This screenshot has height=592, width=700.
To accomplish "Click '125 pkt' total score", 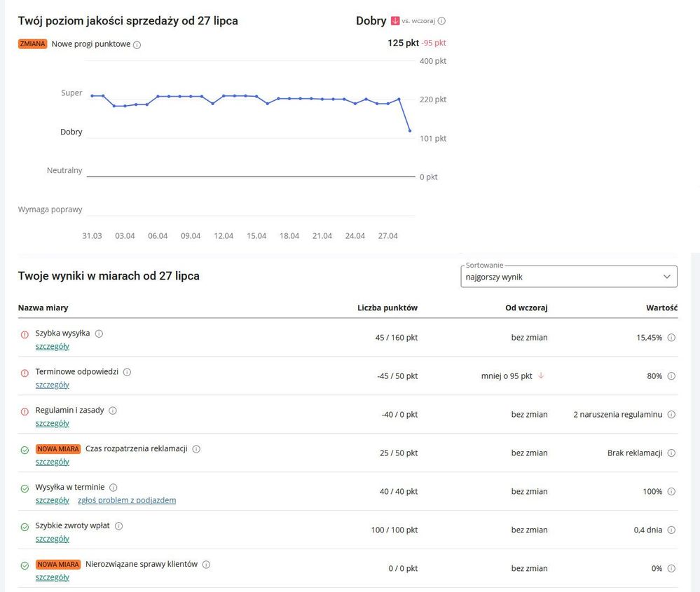I will point(403,43).
